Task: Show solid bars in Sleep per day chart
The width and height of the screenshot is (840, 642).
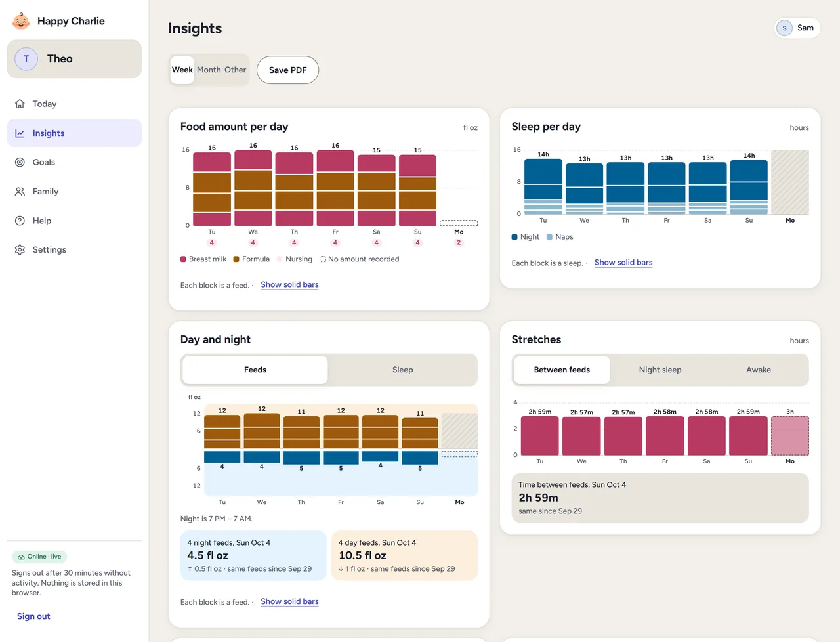Action: click(x=623, y=263)
